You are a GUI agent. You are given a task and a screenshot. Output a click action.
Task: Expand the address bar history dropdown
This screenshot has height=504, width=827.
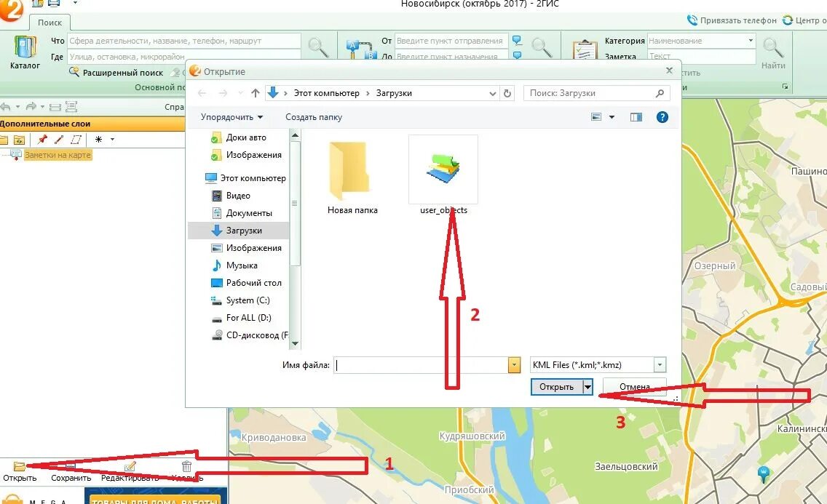pyautogui.click(x=493, y=93)
